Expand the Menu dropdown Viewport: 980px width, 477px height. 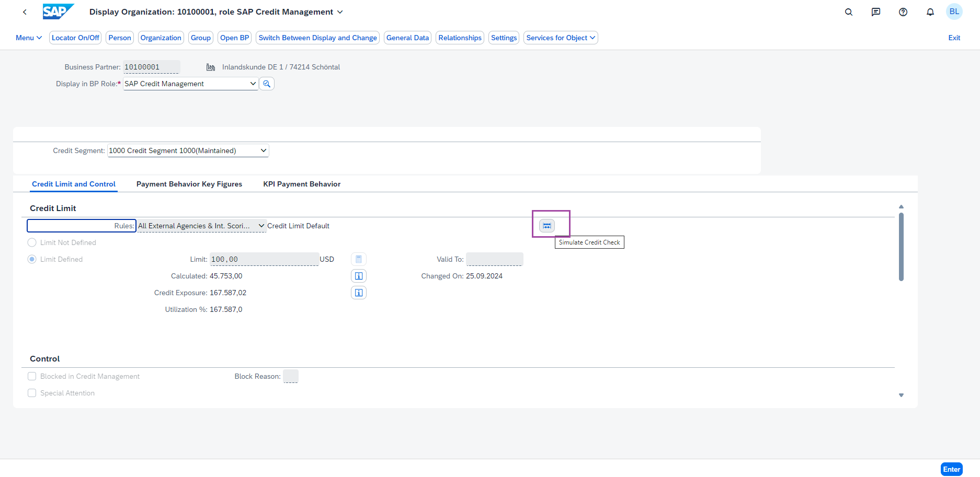pos(29,38)
